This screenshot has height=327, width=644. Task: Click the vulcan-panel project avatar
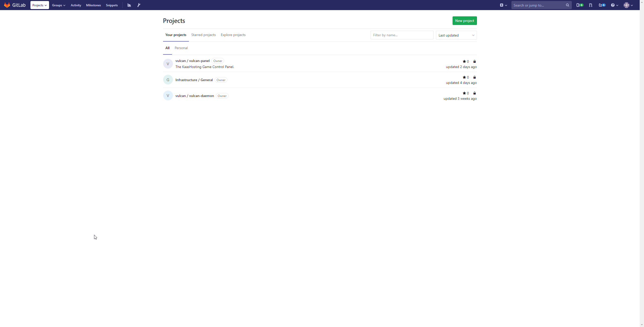(x=168, y=64)
